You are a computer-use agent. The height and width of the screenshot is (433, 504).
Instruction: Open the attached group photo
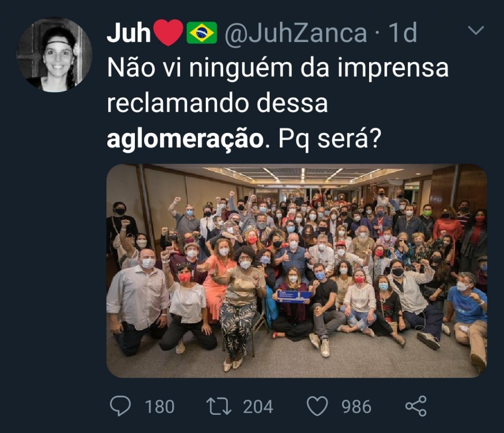[x=297, y=271]
